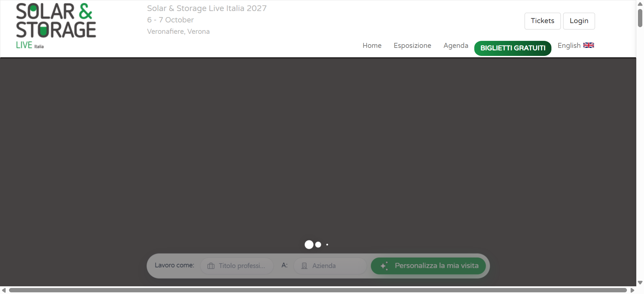Click the vertical scrollbar thumb

click(x=640, y=18)
